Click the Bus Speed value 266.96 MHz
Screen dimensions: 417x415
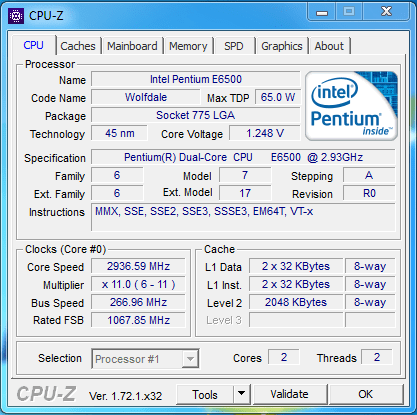pos(138,302)
